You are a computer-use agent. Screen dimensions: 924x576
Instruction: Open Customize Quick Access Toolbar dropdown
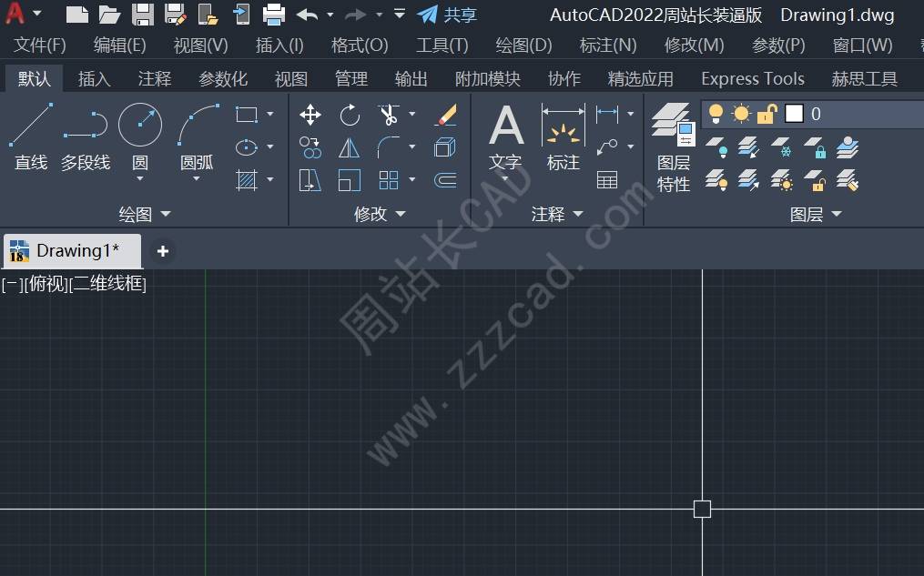(x=400, y=14)
